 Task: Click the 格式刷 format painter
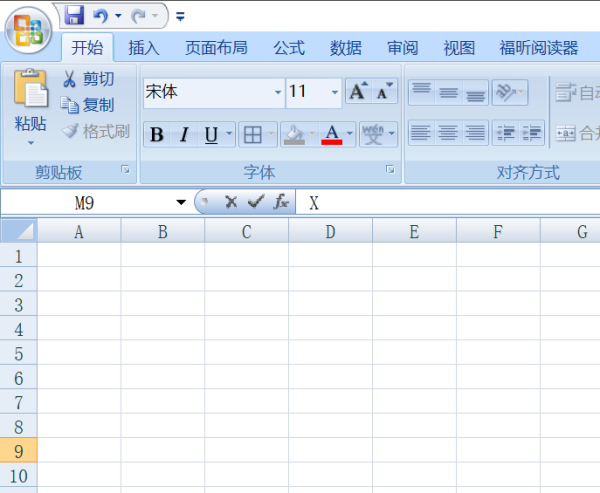[x=96, y=131]
